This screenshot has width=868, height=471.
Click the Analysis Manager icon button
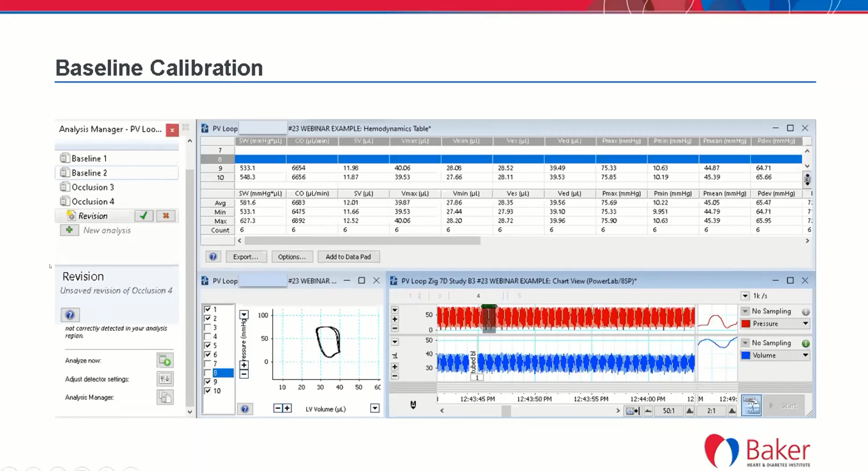pos(165,397)
